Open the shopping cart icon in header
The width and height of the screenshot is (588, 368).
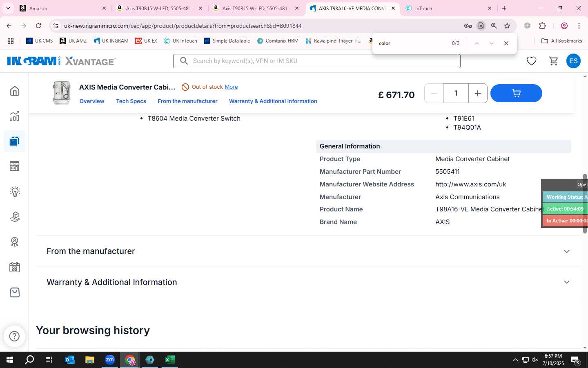point(553,61)
